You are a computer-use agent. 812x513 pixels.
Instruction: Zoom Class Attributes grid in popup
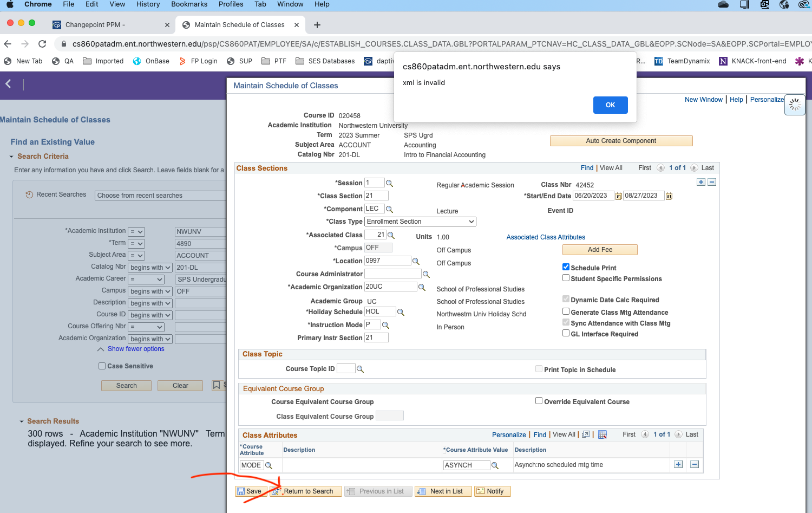click(586, 434)
